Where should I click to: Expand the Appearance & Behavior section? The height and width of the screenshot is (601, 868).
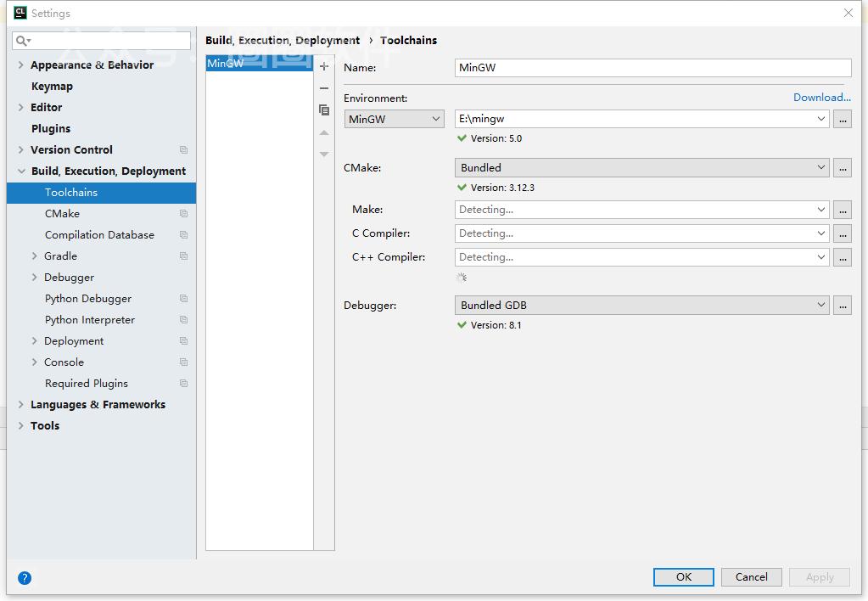tap(21, 65)
